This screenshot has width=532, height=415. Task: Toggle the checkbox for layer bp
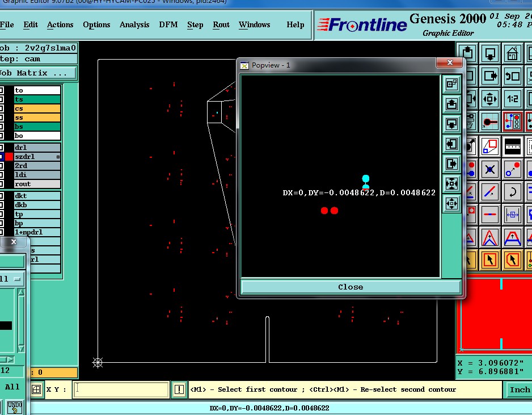tap(2, 224)
